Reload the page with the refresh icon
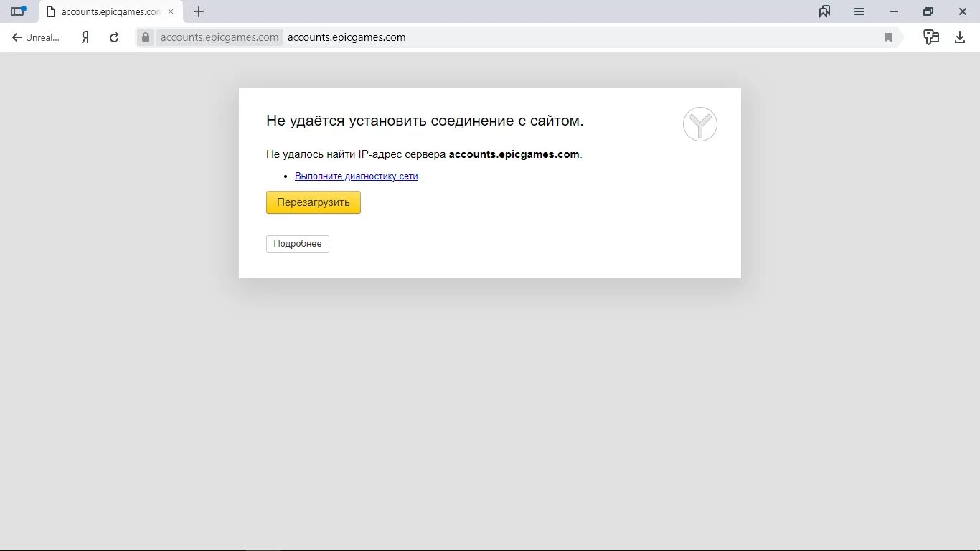 (x=114, y=37)
